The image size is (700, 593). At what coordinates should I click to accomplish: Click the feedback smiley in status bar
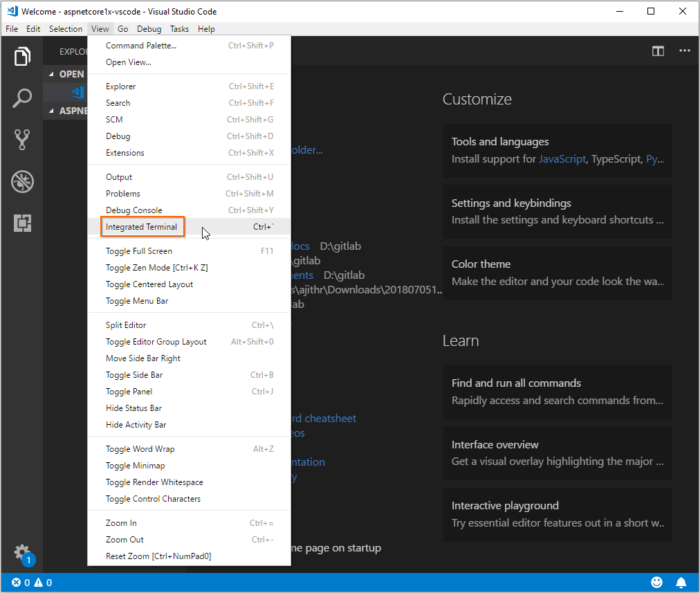(656, 582)
